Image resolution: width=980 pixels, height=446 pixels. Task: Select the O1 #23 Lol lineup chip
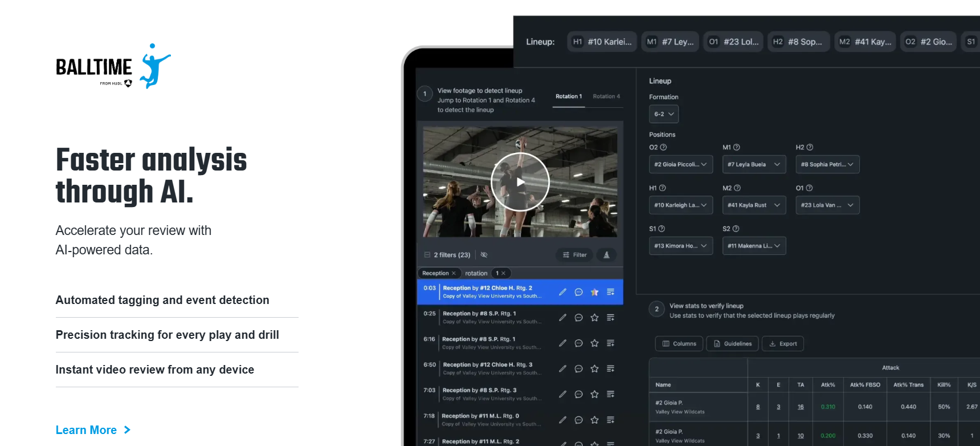pyautogui.click(x=733, y=42)
